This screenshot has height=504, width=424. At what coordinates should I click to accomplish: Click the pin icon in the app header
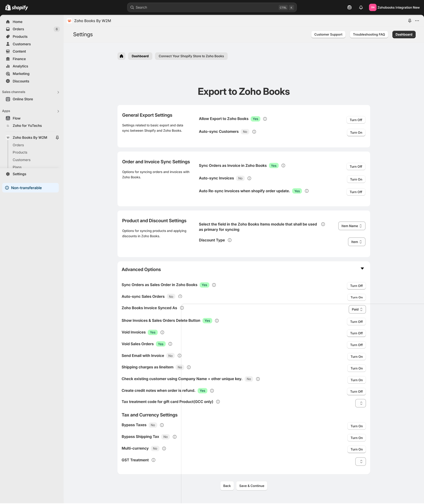(x=410, y=21)
